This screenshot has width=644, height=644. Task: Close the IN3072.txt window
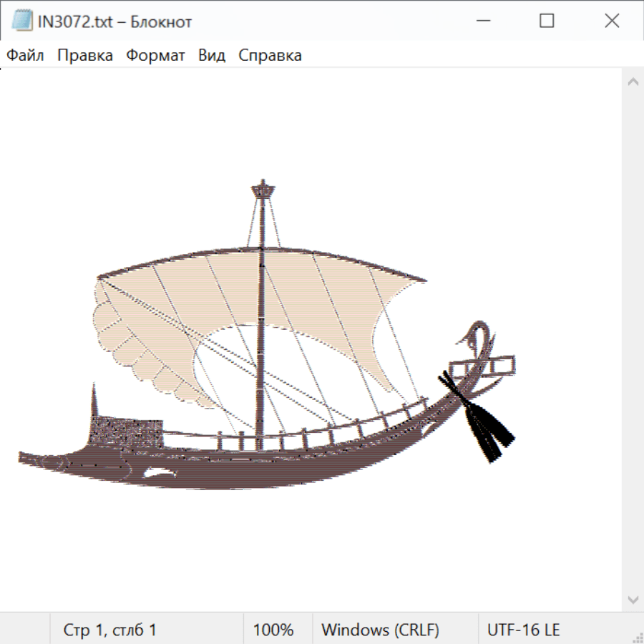pos(612,21)
